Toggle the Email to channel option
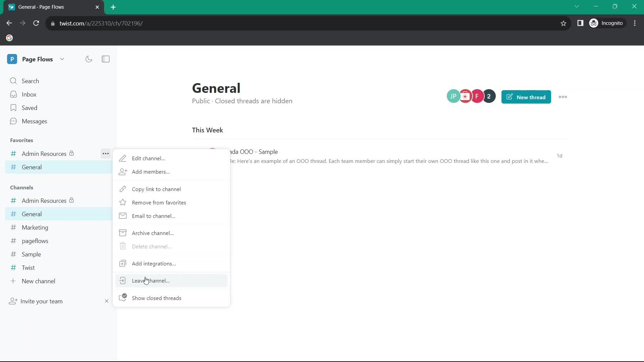This screenshot has height=362, width=644. pos(154,217)
